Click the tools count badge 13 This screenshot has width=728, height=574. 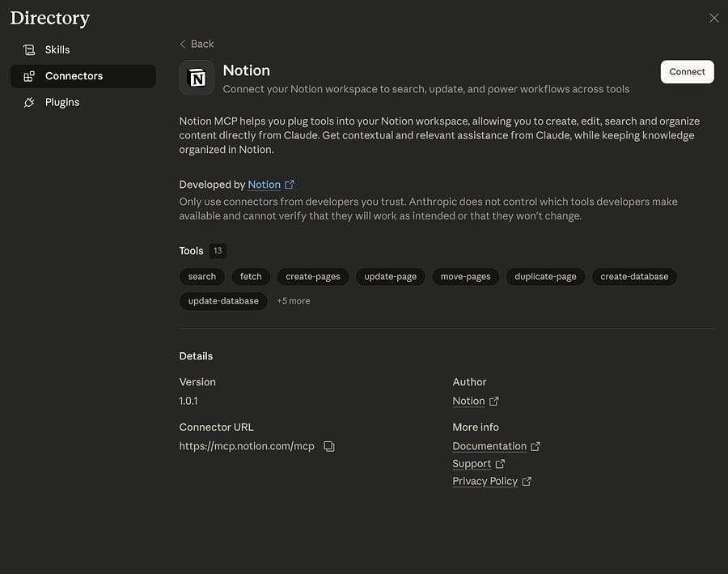pos(218,251)
